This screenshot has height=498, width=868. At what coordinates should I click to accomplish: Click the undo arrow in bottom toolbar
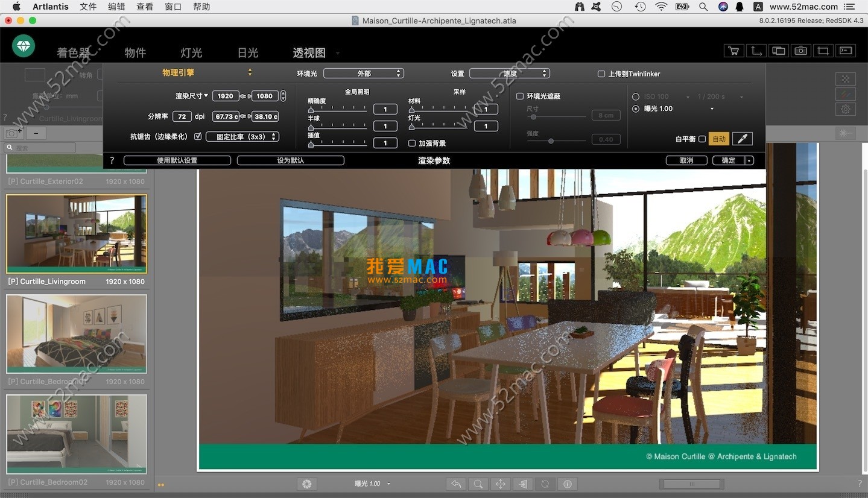point(456,484)
